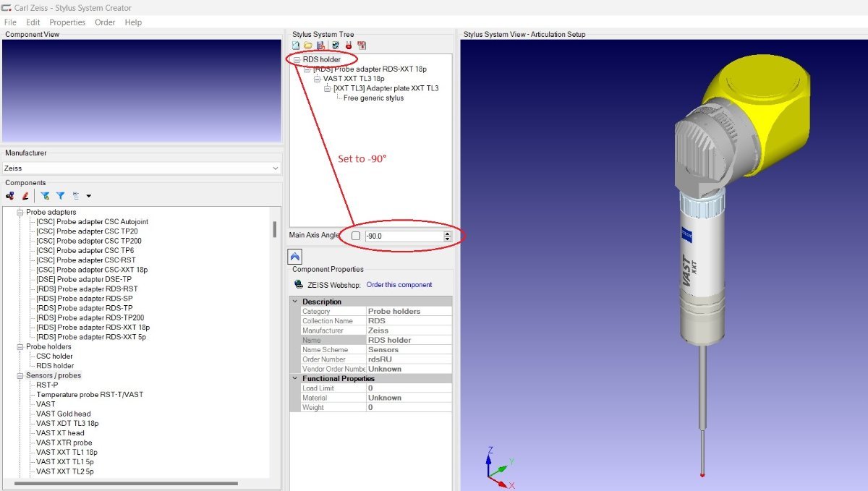Toggle the Main Axis Angle checkbox
This screenshot has width=868, height=491.
pyautogui.click(x=355, y=236)
